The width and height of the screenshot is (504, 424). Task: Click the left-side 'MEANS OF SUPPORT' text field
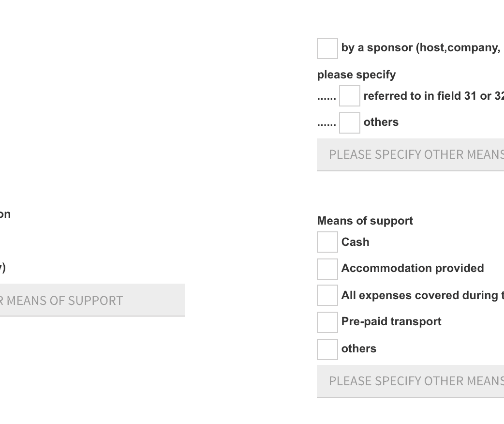pos(92,300)
